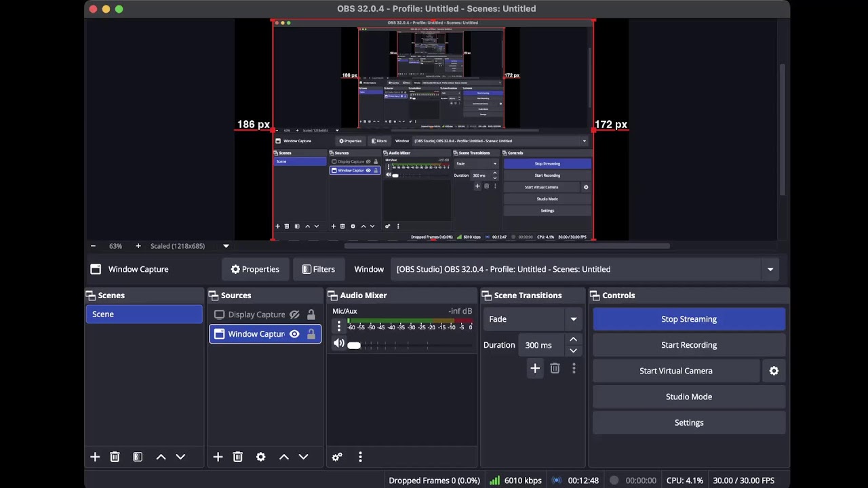The height and width of the screenshot is (488, 868).
Task: Decrease transition duration with down arrow
Action: pos(573,350)
